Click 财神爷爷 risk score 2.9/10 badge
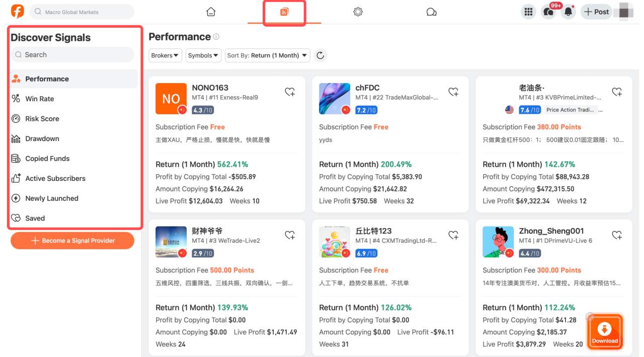Image resolution: width=644 pixels, height=357 pixels. point(203,253)
